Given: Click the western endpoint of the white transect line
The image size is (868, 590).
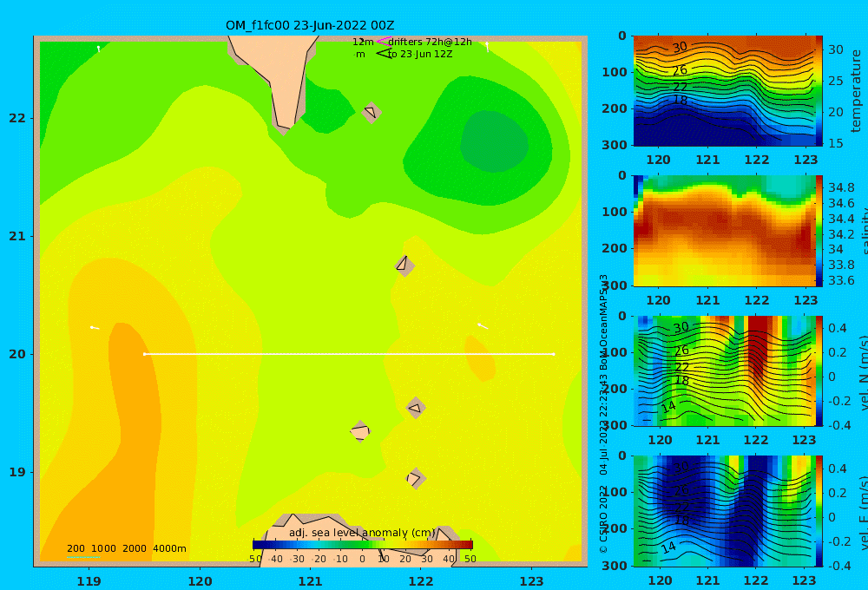Looking at the screenshot, I should point(145,354).
